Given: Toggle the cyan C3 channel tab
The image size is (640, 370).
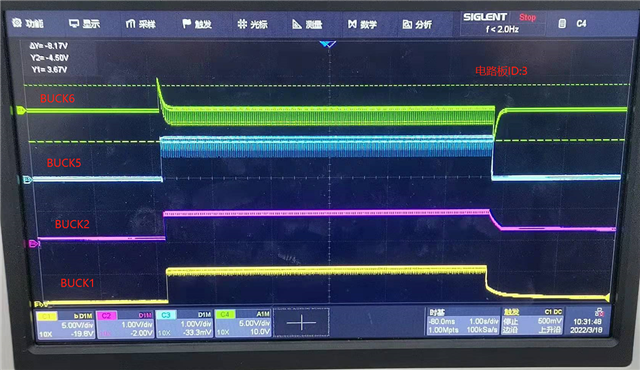Looking at the screenshot, I should [x=166, y=315].
